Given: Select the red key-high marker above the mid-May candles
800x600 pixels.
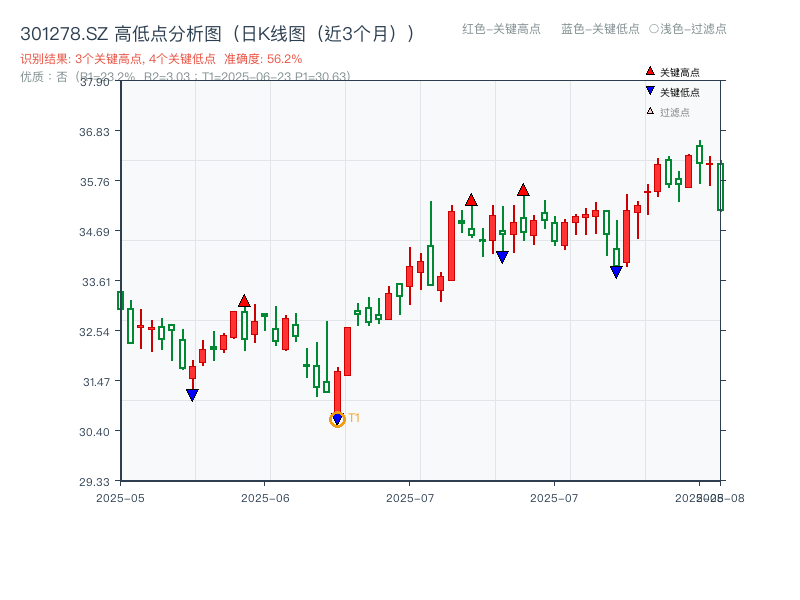Looking at the screenshot, I should pyautogui.click(x=244, y=299).
